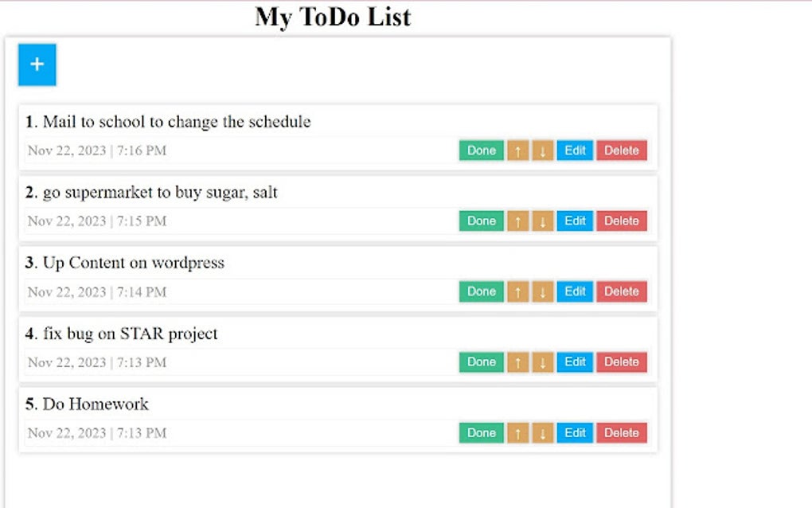Edit the 'Do Homework' task
Viewport: 812px width, 508px height.
574,432
